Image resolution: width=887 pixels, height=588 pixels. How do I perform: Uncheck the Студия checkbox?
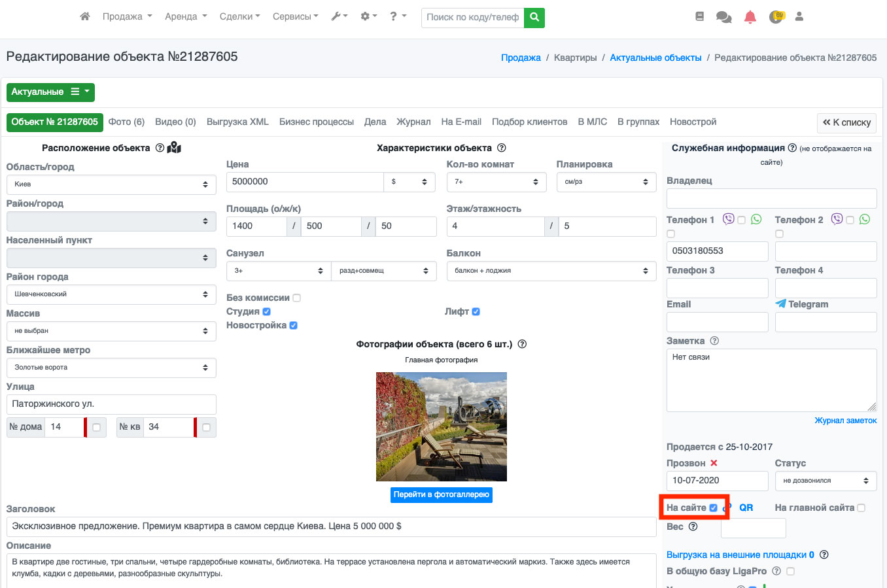tap(267, 312)
